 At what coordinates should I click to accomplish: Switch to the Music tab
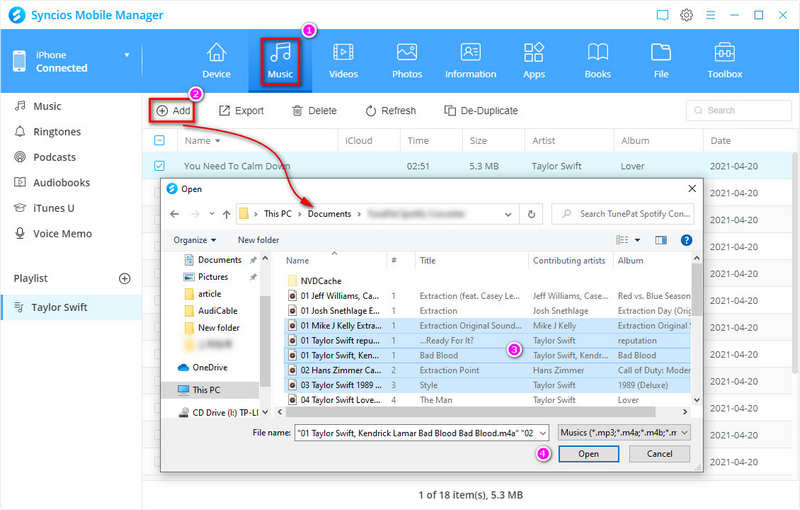tap(280, 61)
